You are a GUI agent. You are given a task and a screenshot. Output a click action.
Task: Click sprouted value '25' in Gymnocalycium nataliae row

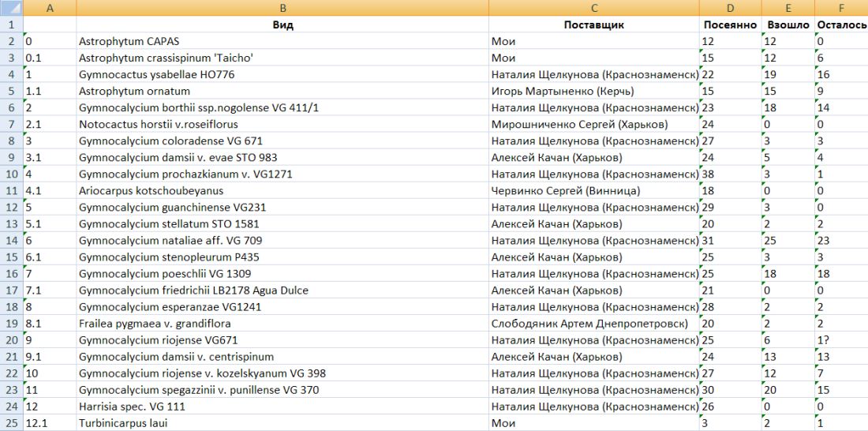(788, 241)
